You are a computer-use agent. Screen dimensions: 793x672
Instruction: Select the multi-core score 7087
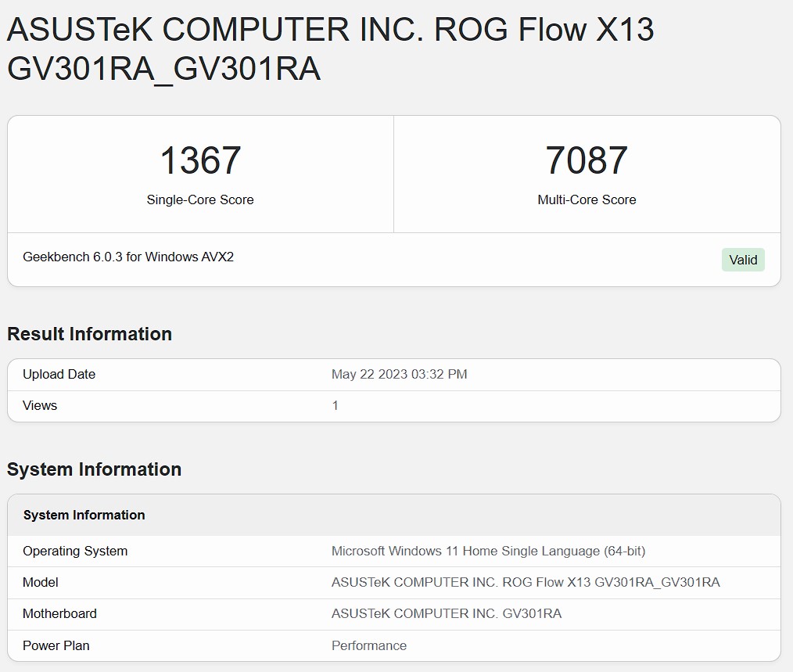pyautogui.click(x=587, y=160)
